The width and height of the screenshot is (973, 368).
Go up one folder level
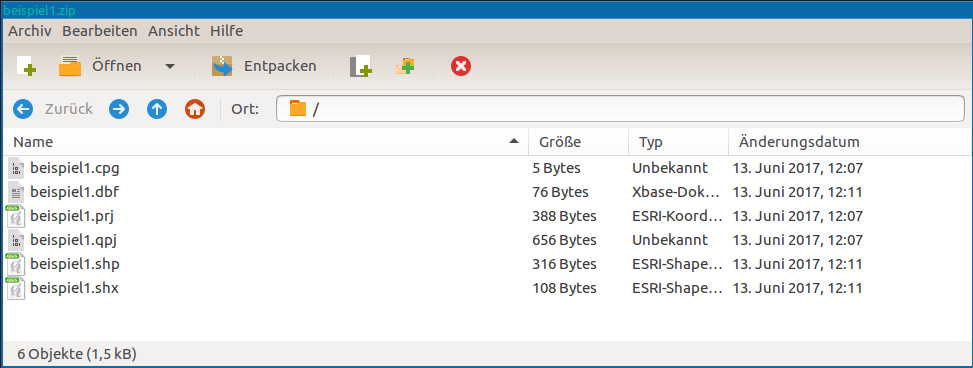tap(156, 109)
